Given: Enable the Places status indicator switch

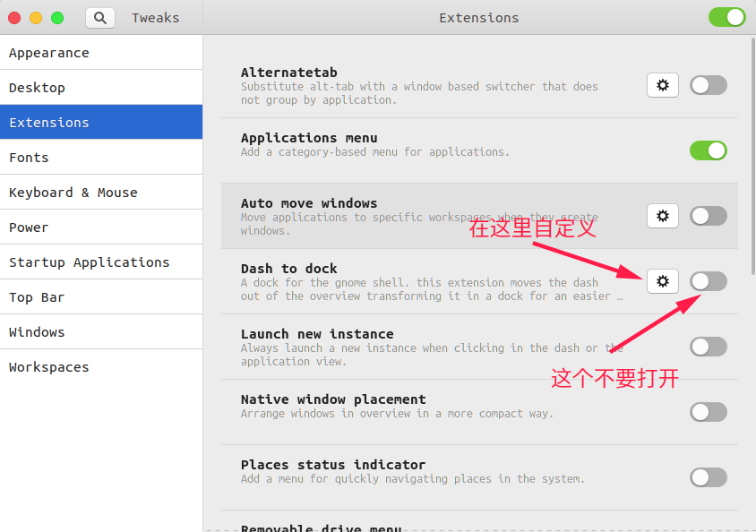Looking at the screenshot, I should [x=709, y=477].
